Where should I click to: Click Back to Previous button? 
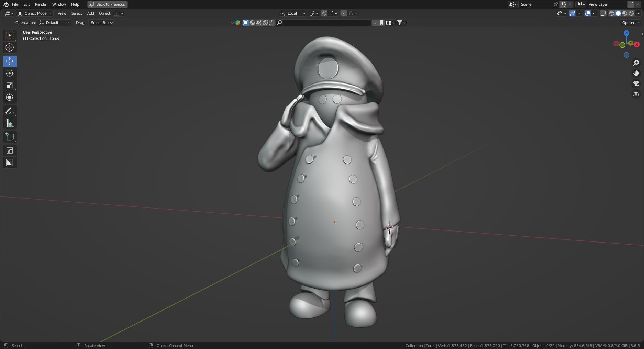[108, 4]
